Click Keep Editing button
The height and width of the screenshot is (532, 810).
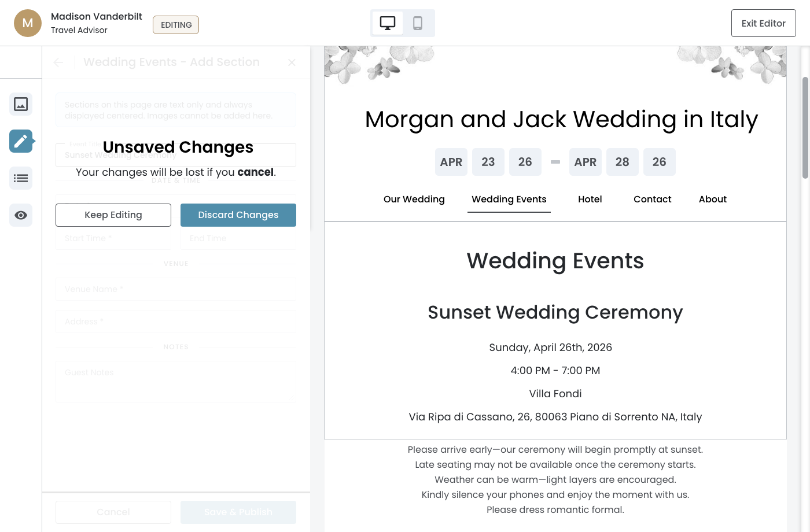[x=113, y=215]
